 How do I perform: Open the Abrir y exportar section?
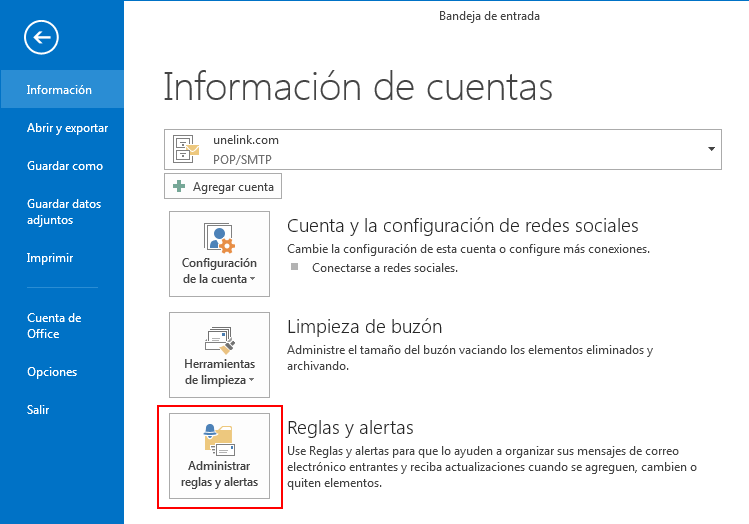[x=67, y=128]
